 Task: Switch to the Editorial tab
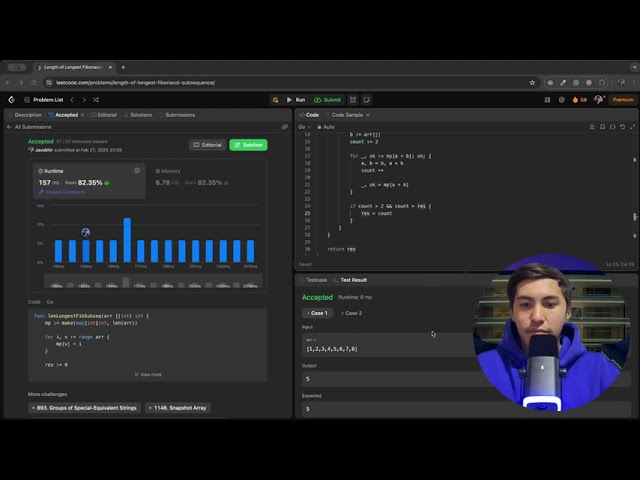click(x=104, y=115)
